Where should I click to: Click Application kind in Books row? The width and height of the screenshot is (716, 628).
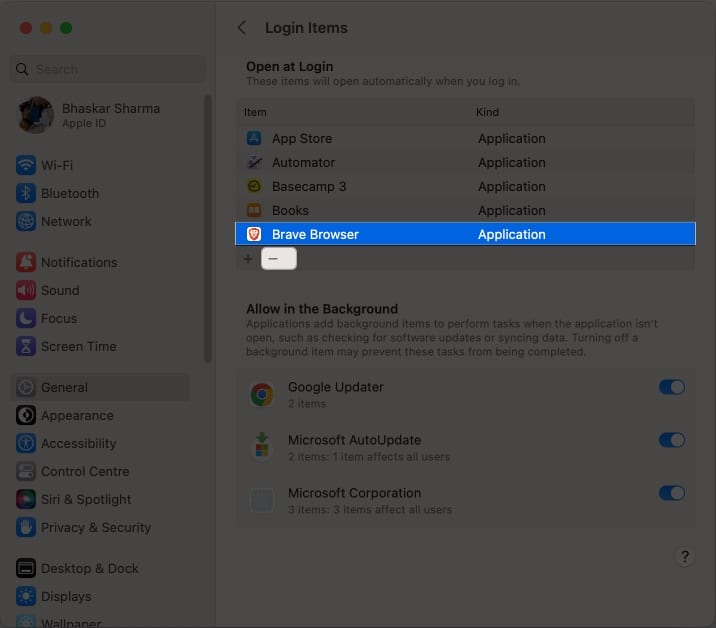511,210
